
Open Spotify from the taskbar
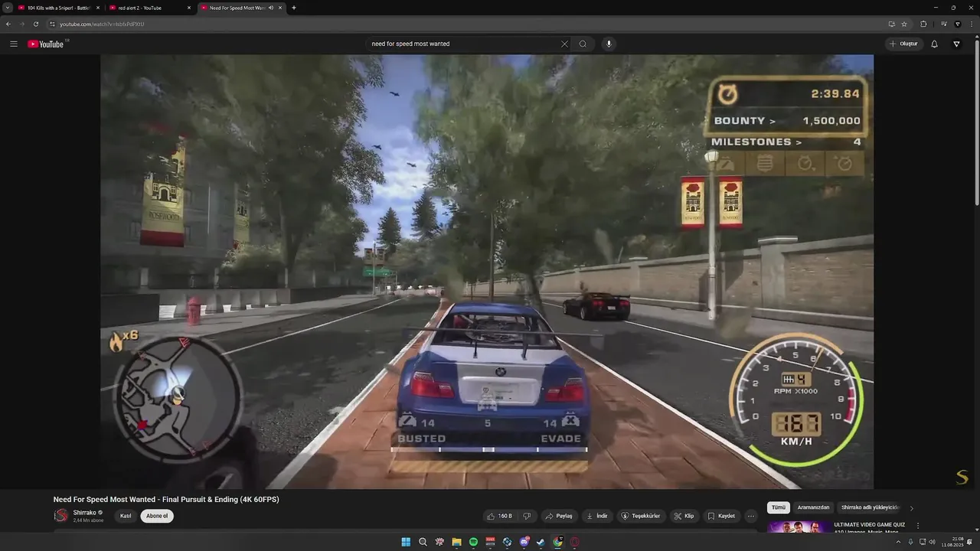[473, 542]
